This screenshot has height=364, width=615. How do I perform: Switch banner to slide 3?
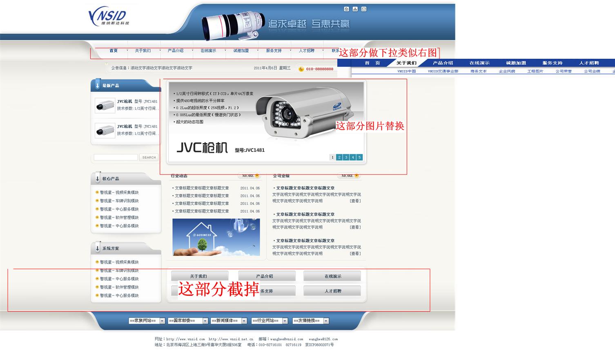tap(346, 157)
